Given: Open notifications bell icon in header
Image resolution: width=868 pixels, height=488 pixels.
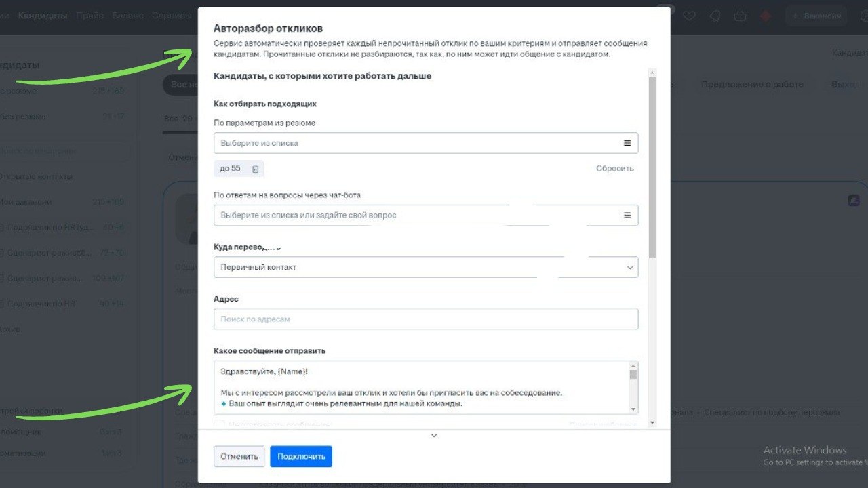Looking at the screenshot, I should (715, 16).
